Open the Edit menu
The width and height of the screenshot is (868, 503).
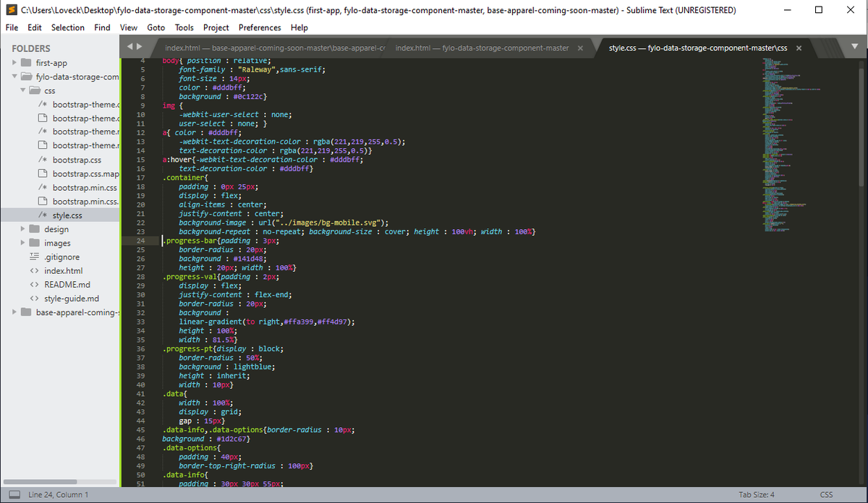click(35, 27)
